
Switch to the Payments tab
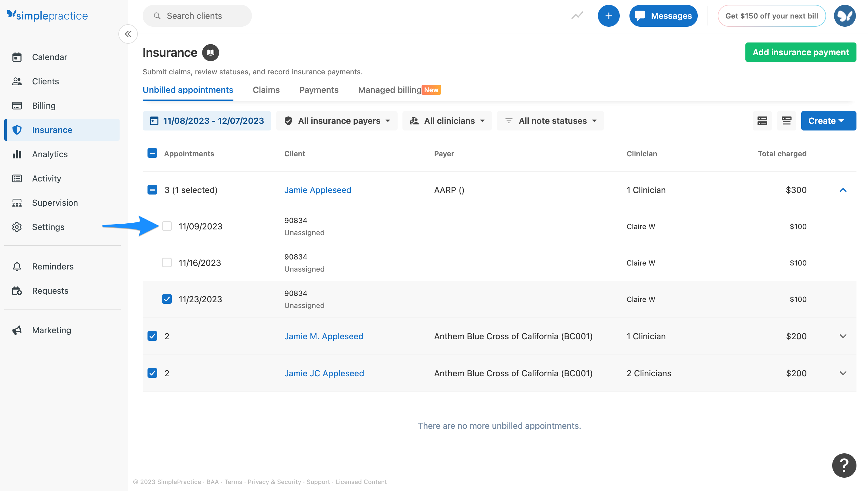[x=319, y=90]
